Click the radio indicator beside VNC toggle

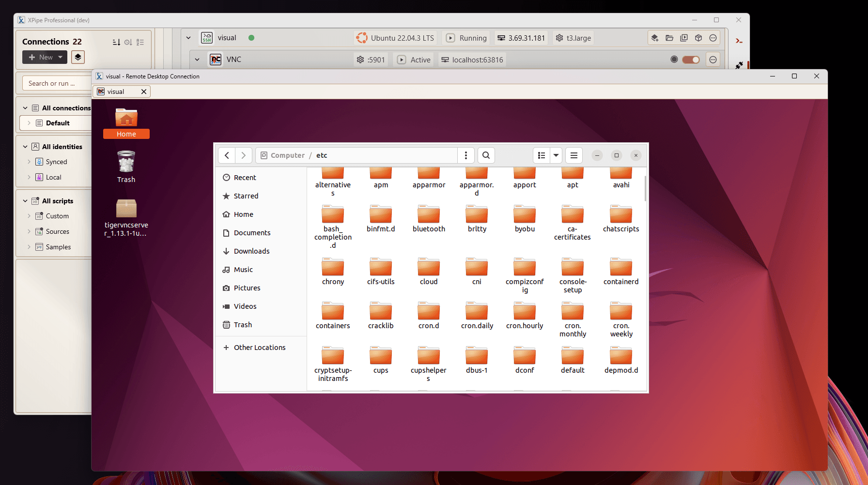674,60
